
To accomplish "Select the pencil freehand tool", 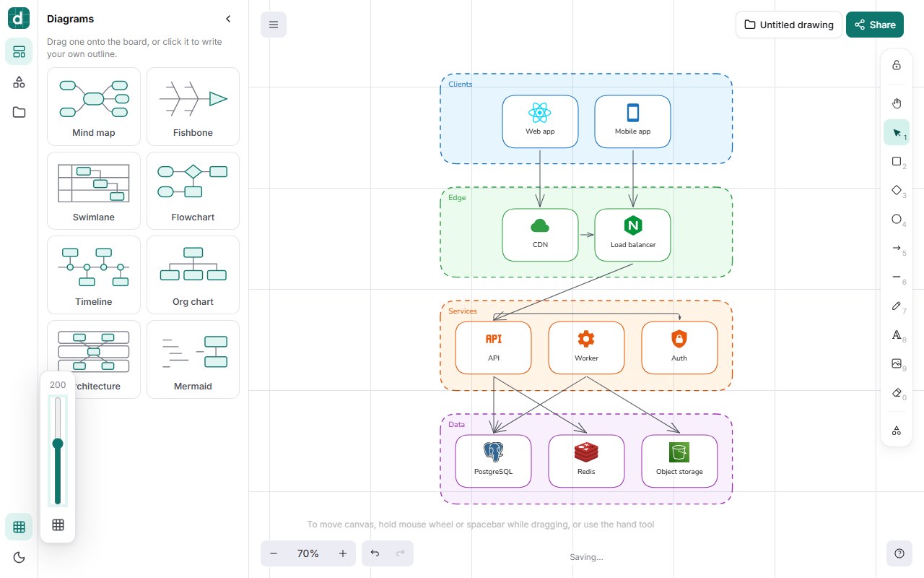I will coord(897,306).
